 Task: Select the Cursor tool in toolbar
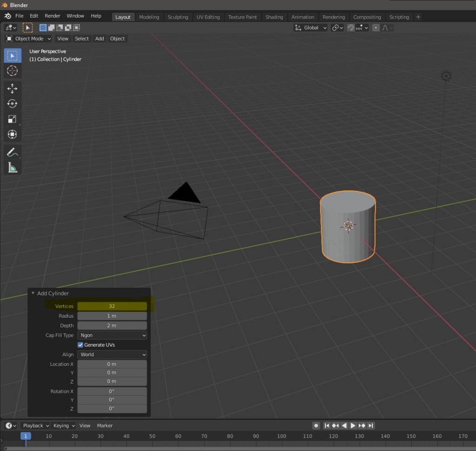[x=13, y=71]
